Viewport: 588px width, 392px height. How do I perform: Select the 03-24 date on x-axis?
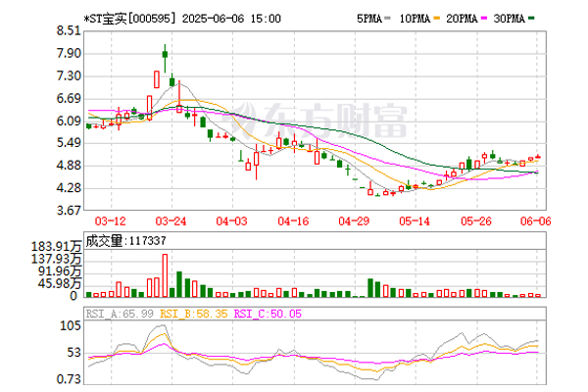pyautogui.click(x=171, y=221)
